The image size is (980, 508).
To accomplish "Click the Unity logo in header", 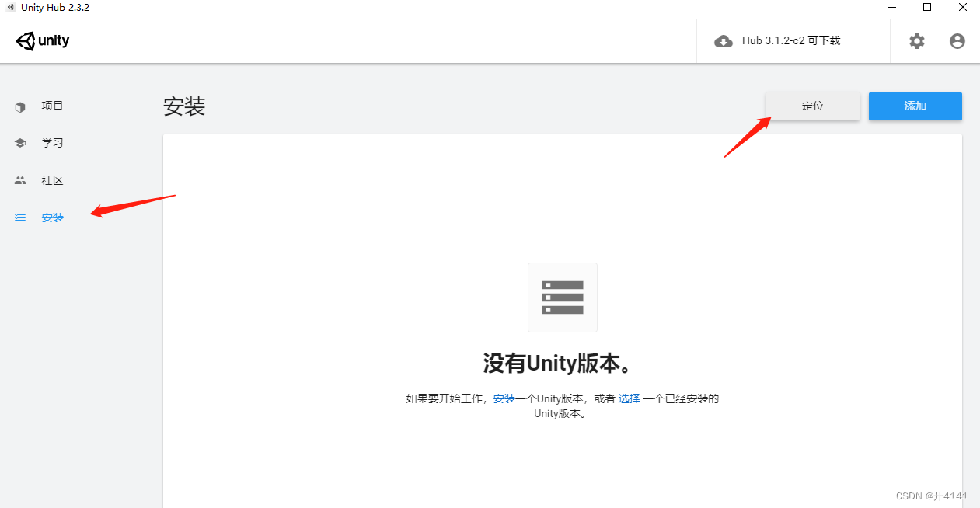I will (x=43, y=41).
